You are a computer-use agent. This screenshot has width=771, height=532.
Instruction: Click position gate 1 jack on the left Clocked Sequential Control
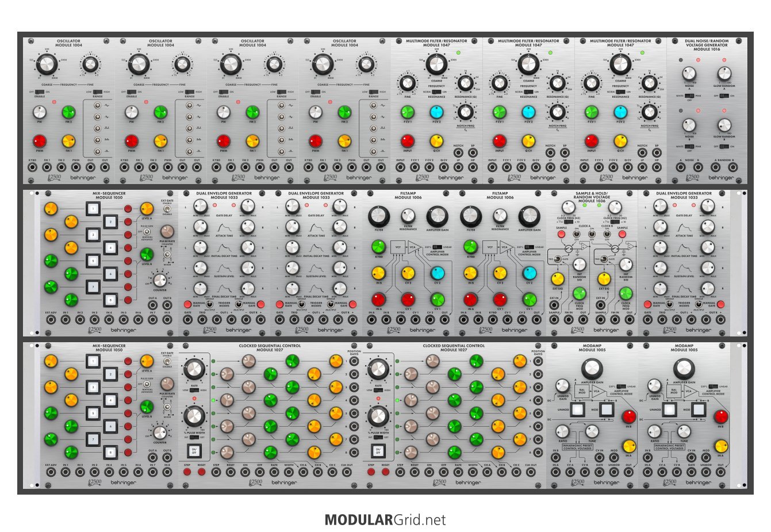tap(354, 362)
